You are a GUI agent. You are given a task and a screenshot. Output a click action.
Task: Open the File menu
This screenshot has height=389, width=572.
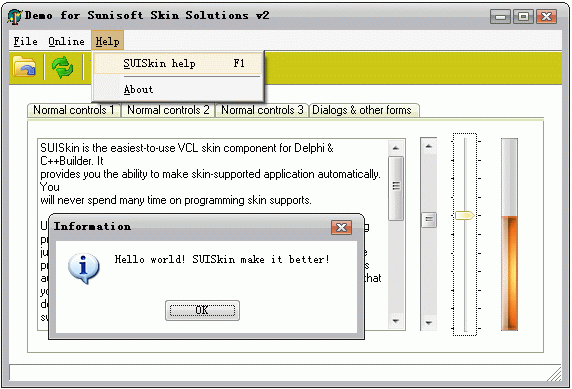25,41
